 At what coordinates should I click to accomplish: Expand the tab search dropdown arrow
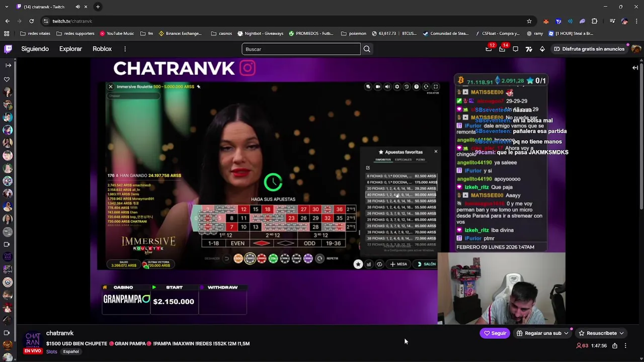[7, 7]
